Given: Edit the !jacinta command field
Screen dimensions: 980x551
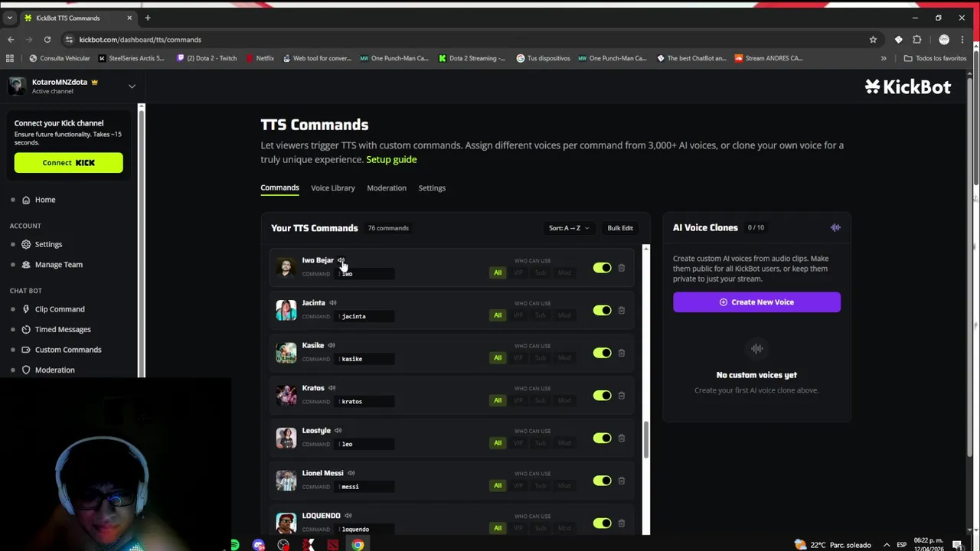Looking at the screenshot, I should [x=365, y=316].
